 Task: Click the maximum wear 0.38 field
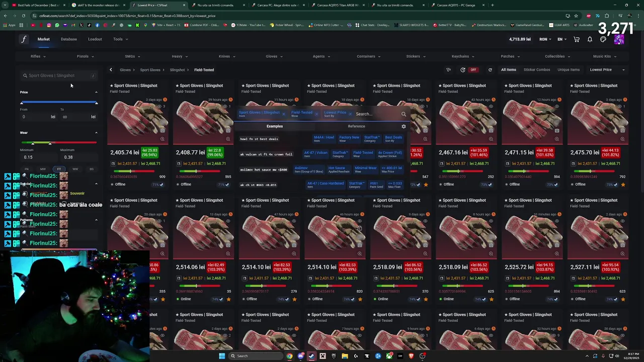(78, 157)
